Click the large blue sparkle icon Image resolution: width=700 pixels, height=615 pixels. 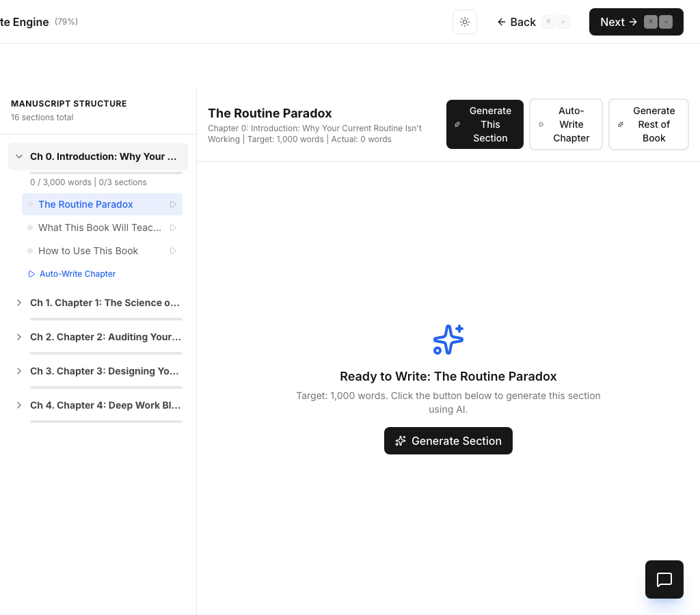pyautogui.click(x=448, y=340)
